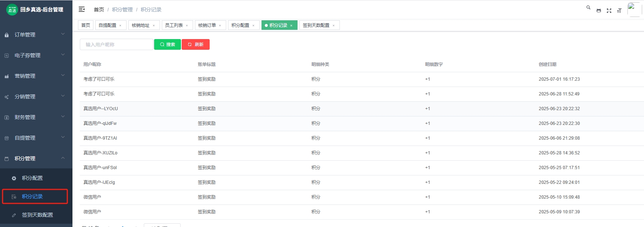Click the GitHub cat icon in header

[599, 11]
